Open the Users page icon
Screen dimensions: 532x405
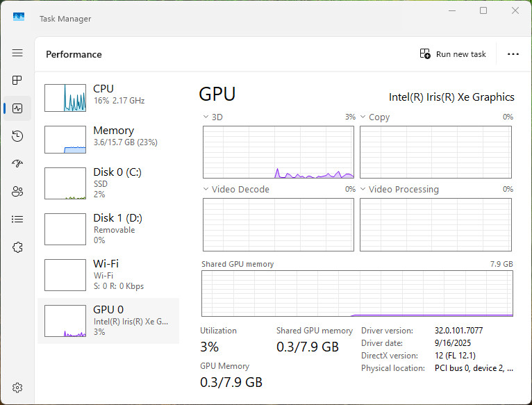pyautogui.click(x=17, y=192)
